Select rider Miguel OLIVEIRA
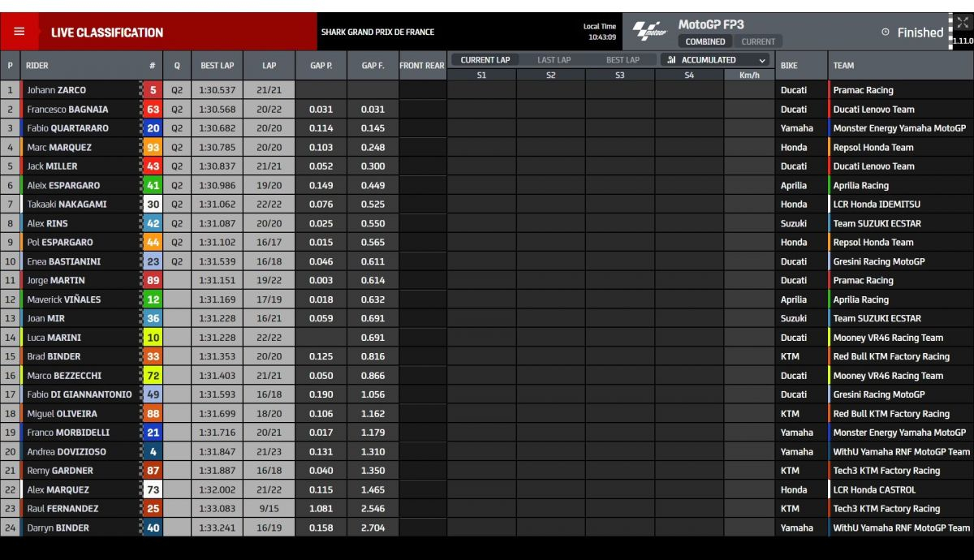 (63, 414)
